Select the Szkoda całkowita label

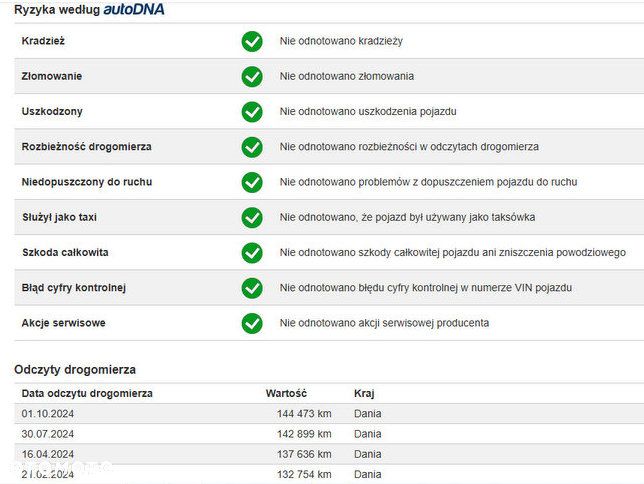[x=65, y=252]
